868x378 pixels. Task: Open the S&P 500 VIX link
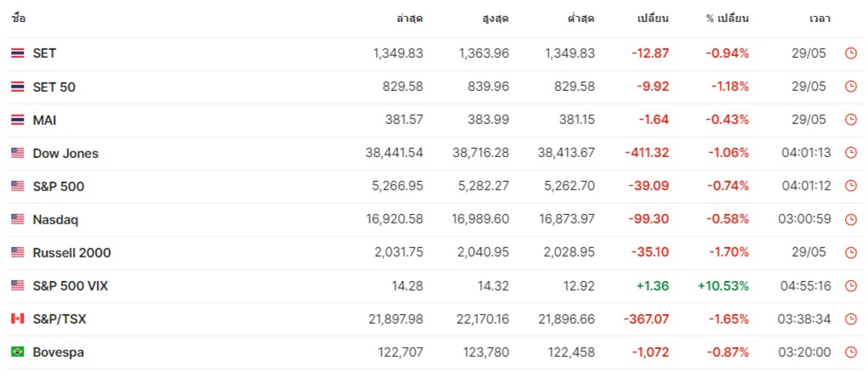click(70, 286)
